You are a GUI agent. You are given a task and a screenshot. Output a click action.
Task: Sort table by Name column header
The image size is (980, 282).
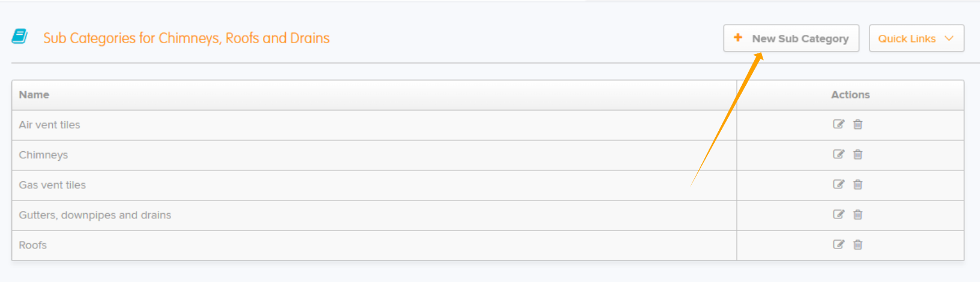coord(34,95)
